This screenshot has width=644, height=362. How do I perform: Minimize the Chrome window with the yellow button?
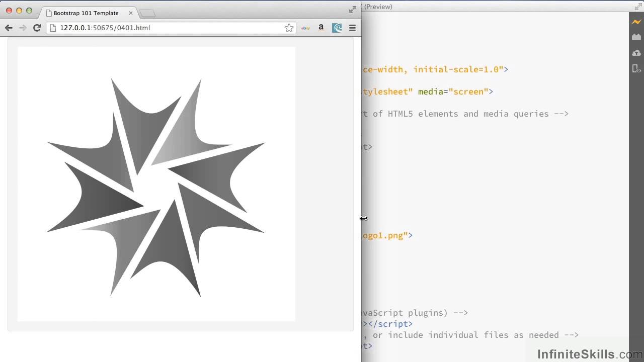pos(19,11)
